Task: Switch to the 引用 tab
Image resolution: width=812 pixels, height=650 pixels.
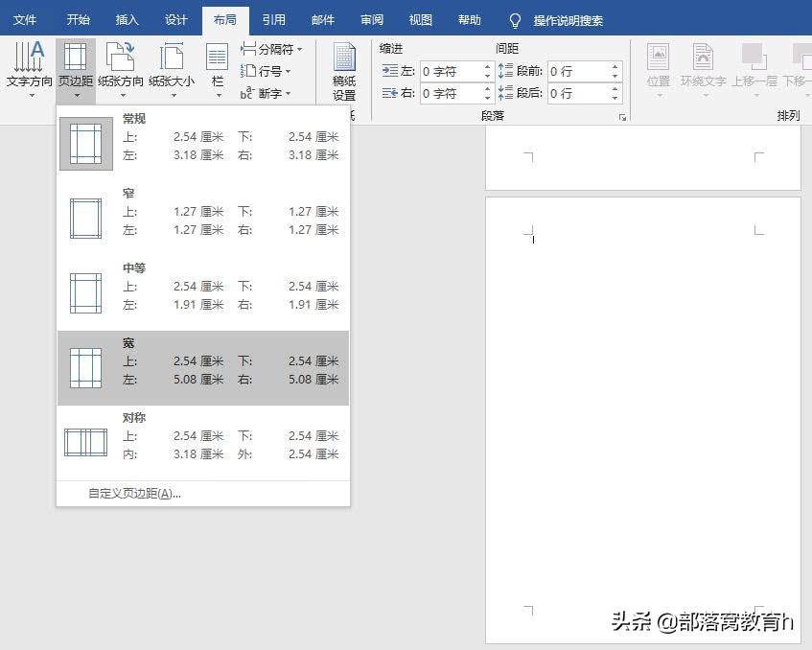Action: click(274, 20)
